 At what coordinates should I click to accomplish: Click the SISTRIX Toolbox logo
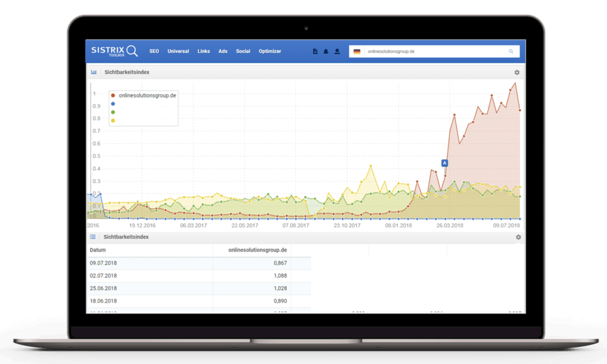[114, 51]
